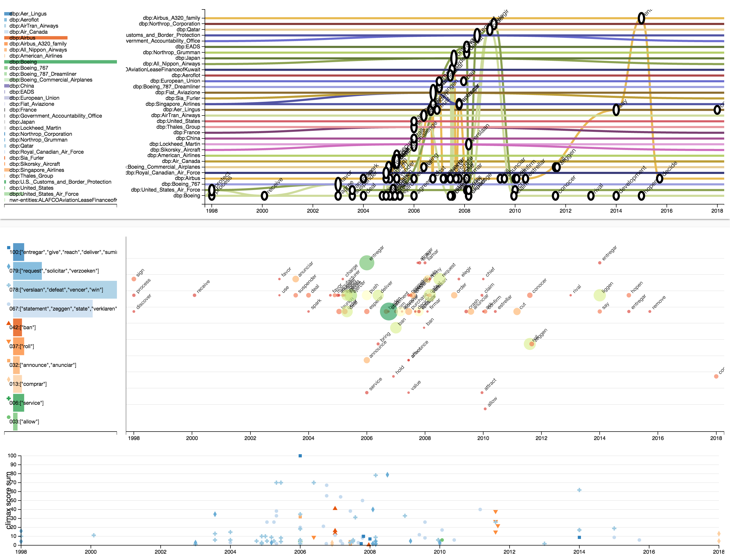The width and height of the screenshot is (730, 560).
Task: Click the marker on Airbus_A320_family line near 2015
Action: coord(641,18)
